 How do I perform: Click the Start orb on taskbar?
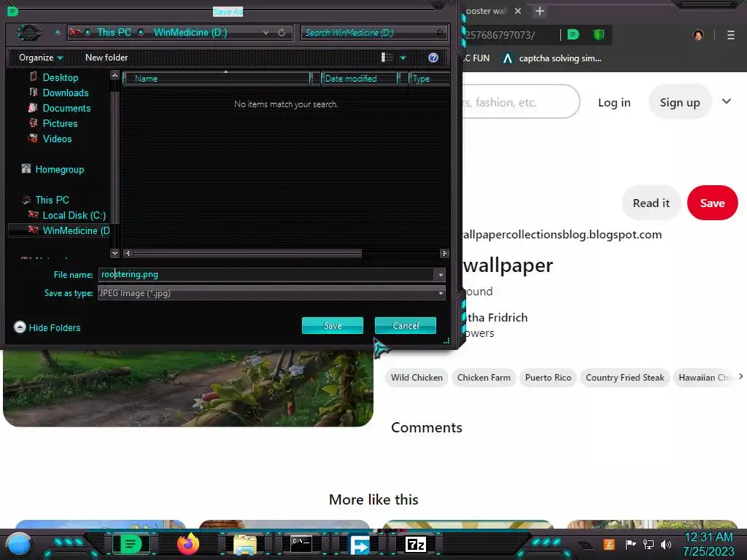click(x=18, y=544)
